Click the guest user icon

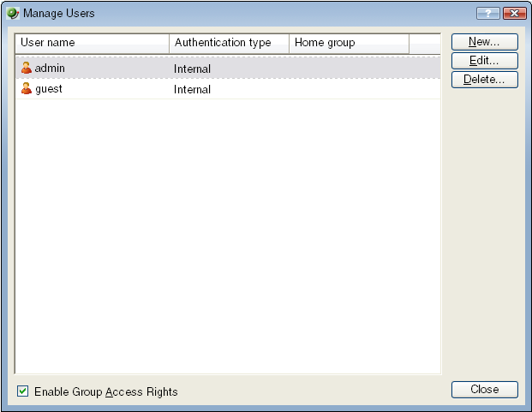(x=26, y=88)
